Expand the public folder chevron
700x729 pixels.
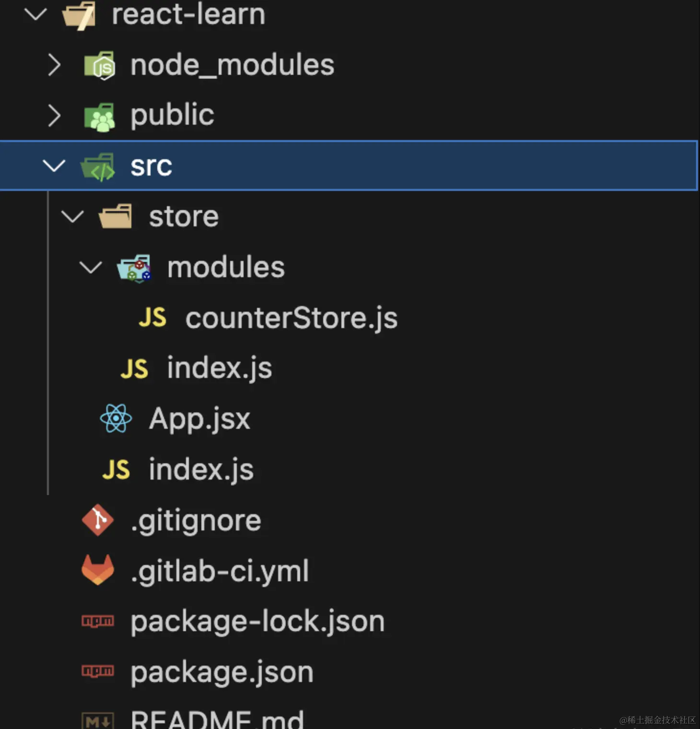54,116
